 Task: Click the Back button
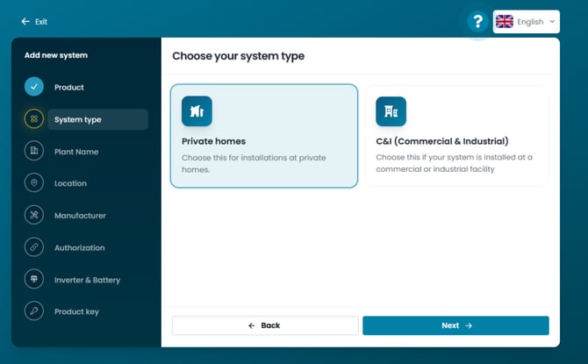tap(265, 325)
